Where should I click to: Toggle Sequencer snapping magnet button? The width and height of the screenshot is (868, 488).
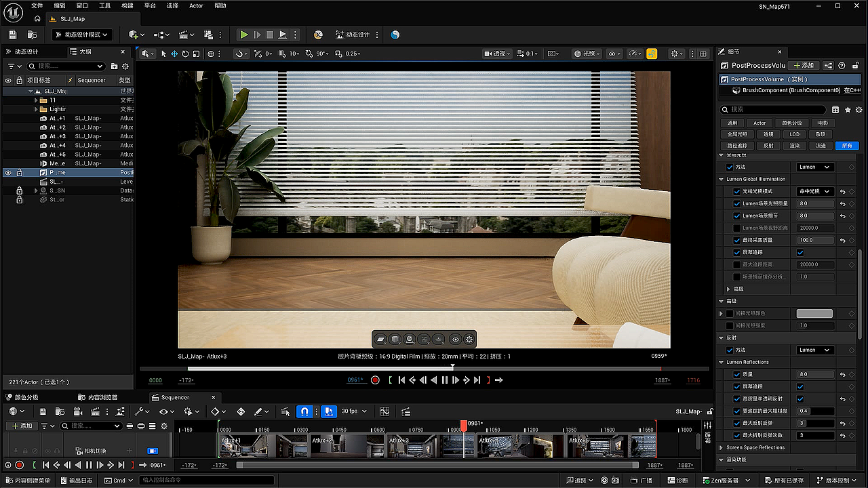coord(305,411)
